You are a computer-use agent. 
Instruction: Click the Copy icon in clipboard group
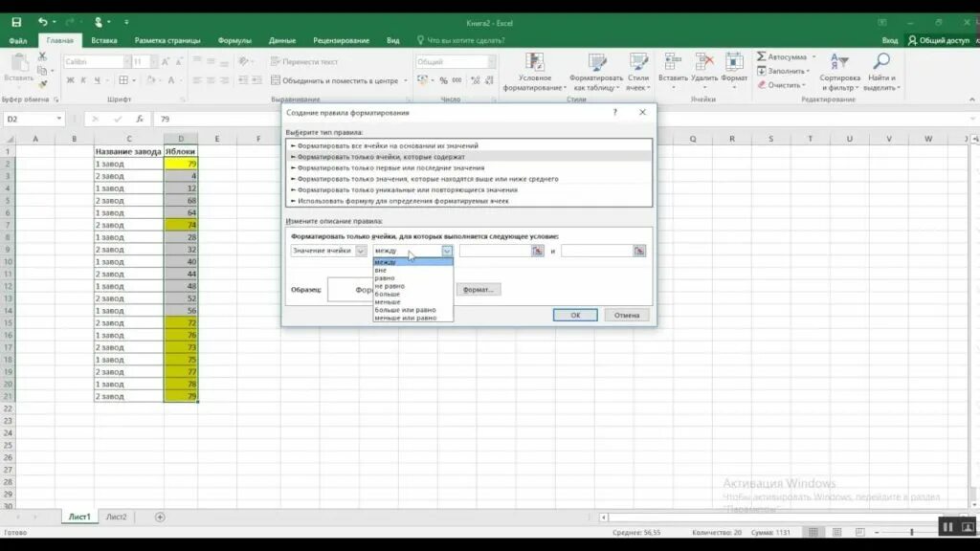[x=42, y=70]
